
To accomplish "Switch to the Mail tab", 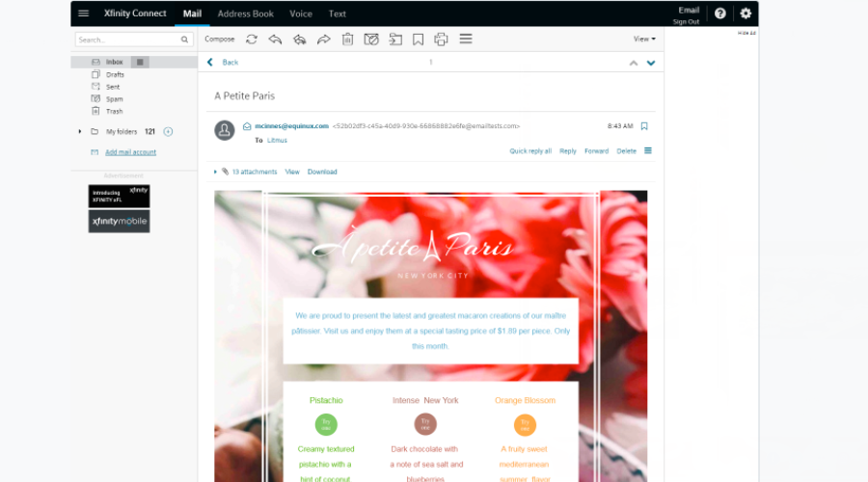I will coord(192,13).
